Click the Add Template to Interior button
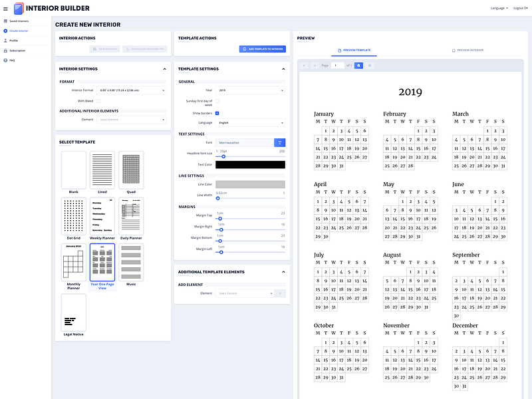The width and height of the screenshot is (532, 399). [263, 49]
